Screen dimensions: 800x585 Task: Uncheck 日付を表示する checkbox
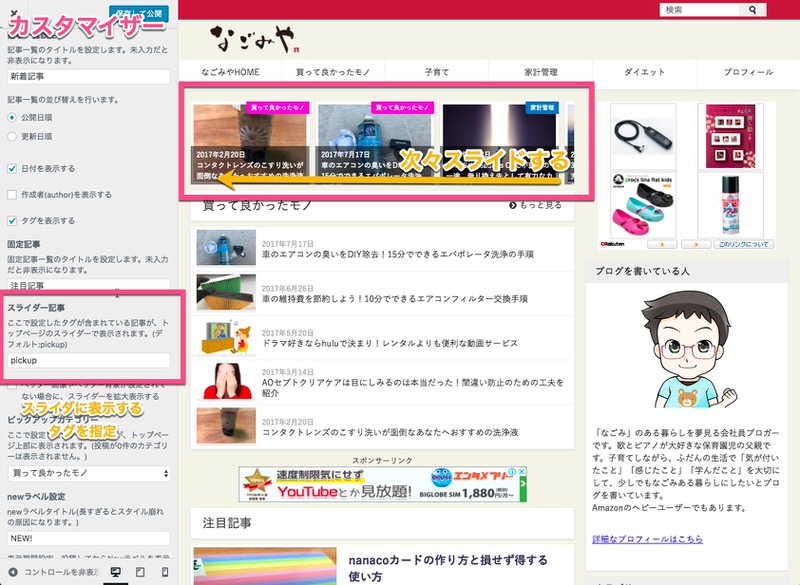pyautogui.click(x=12, y=168)
